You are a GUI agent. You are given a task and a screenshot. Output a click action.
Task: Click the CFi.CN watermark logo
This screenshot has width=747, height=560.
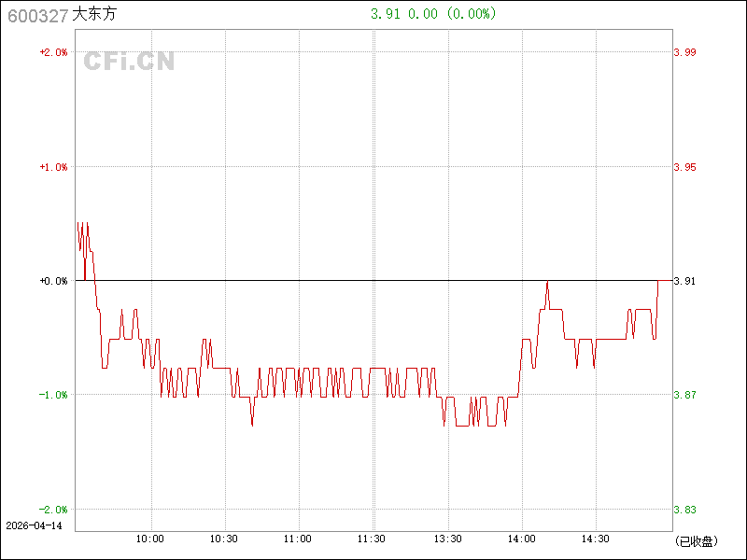[129, 62]
